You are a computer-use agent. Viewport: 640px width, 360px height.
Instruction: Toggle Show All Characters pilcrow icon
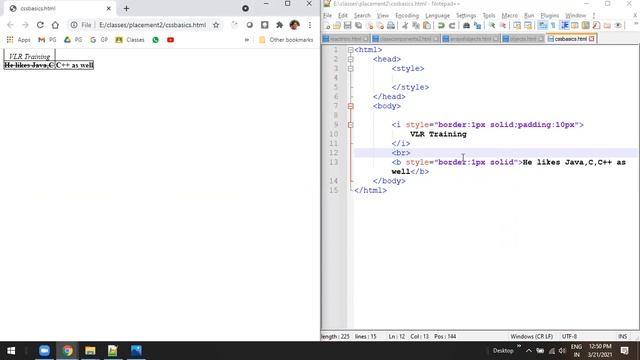pos(553,26)
